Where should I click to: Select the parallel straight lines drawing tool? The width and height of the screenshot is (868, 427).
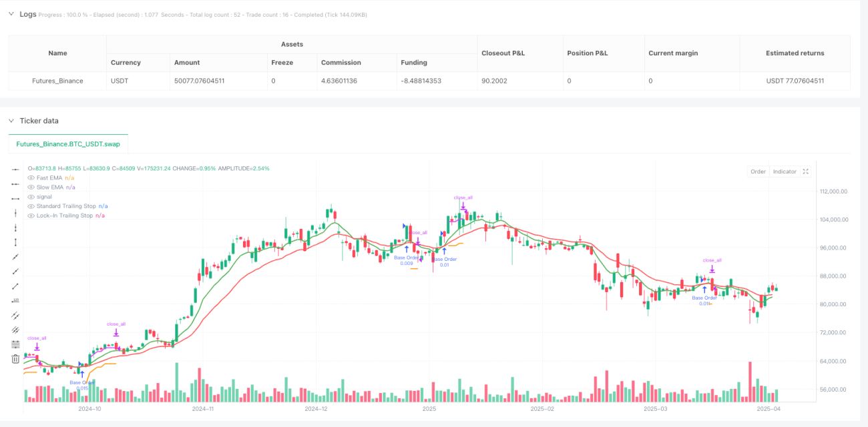(x=16, y=315)
